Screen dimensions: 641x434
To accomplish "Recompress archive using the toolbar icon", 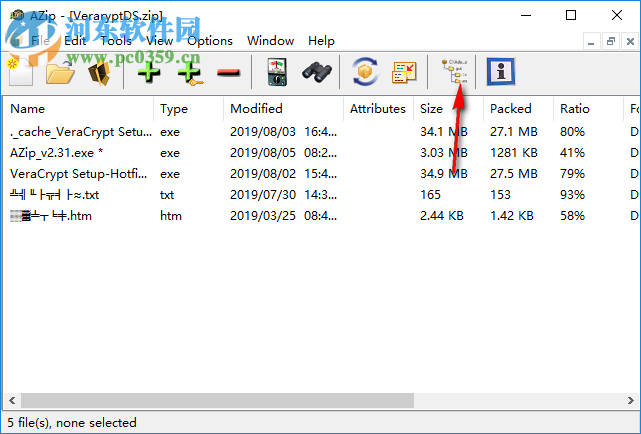I will coord(404,72).
